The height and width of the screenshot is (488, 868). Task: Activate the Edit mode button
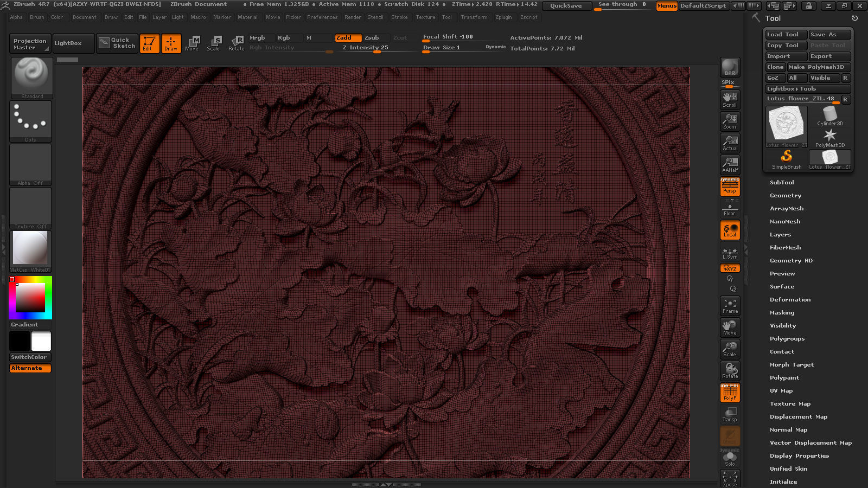point(149,43)
